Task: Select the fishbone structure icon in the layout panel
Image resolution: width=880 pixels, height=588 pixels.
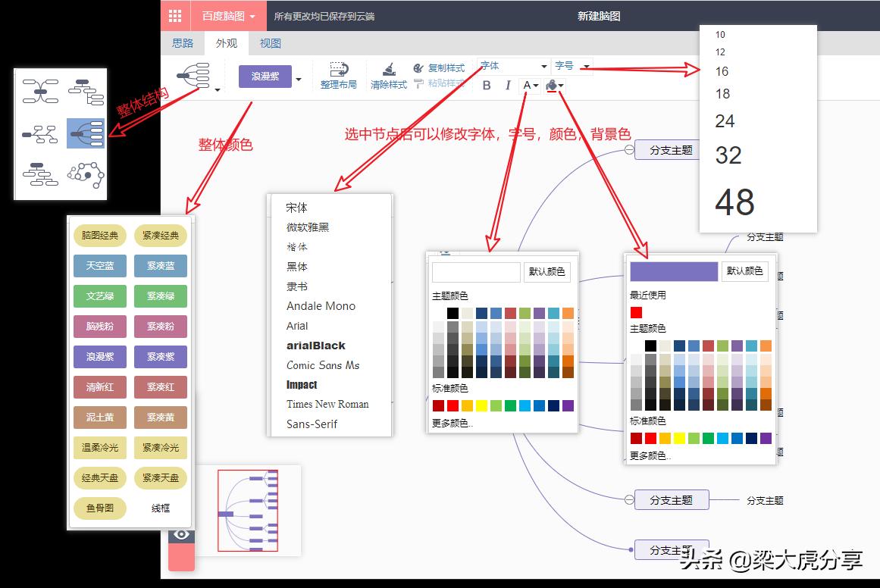Action: click(x=40, y=135)
